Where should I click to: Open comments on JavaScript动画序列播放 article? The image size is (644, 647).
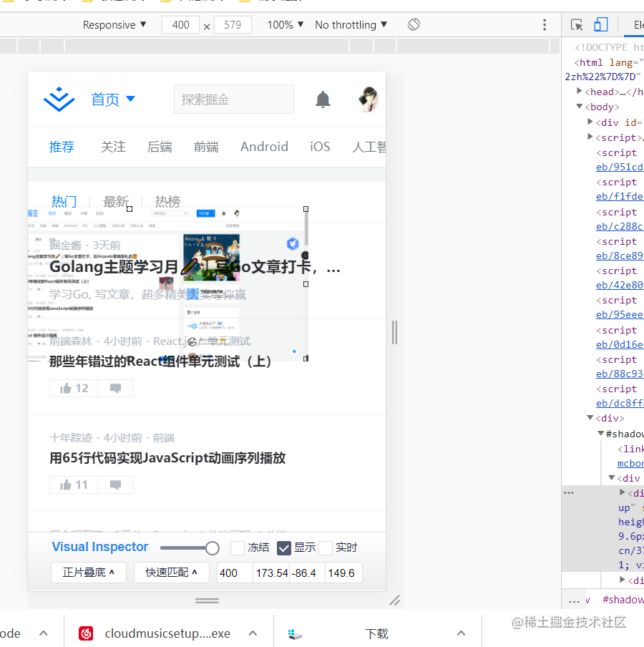115,485
